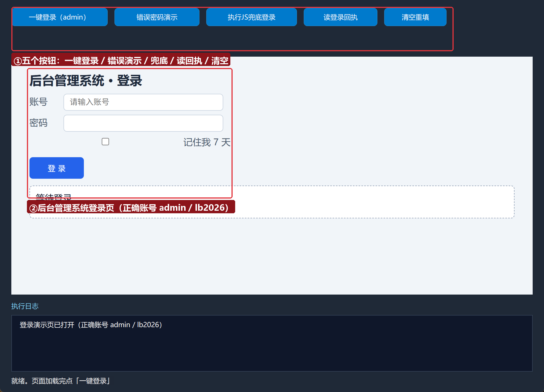The height and width of the screenshot is (392, 544).
Task: Focus the 账号 input field
Action: coord(143,102)
